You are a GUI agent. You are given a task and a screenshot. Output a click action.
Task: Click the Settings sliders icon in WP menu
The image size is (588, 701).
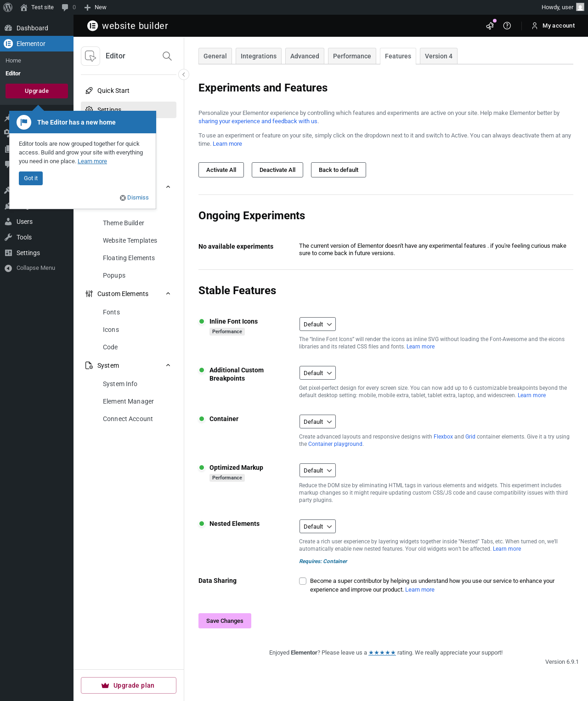8,253
